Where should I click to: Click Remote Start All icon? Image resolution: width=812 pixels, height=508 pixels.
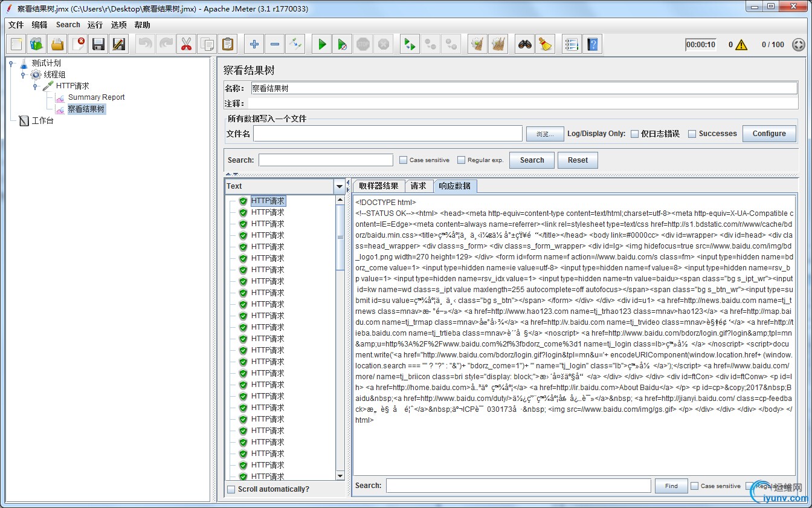410,44
